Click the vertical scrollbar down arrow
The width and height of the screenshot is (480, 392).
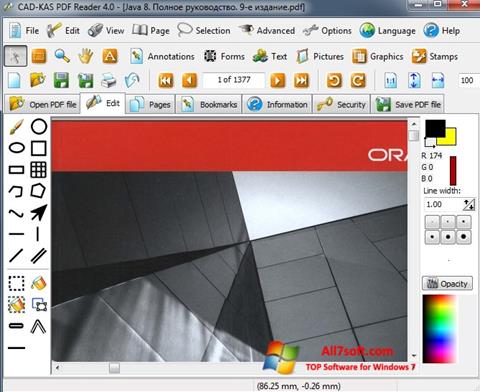414,356
